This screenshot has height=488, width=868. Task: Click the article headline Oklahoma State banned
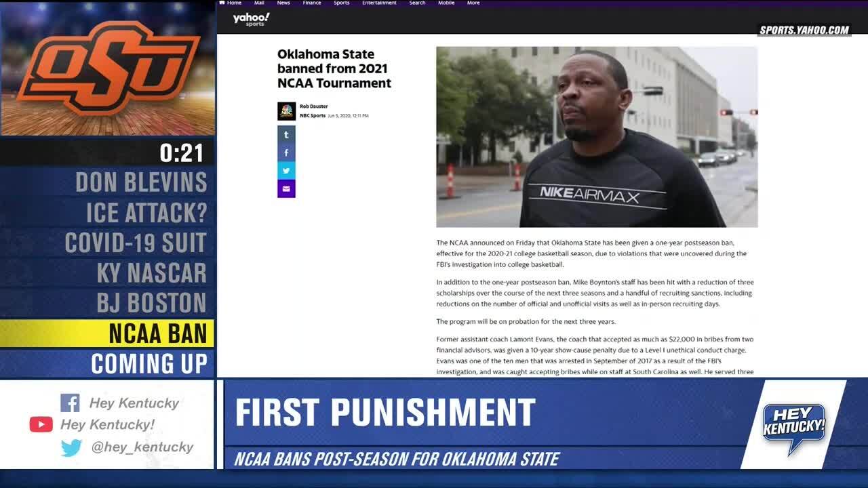(334, 68)
